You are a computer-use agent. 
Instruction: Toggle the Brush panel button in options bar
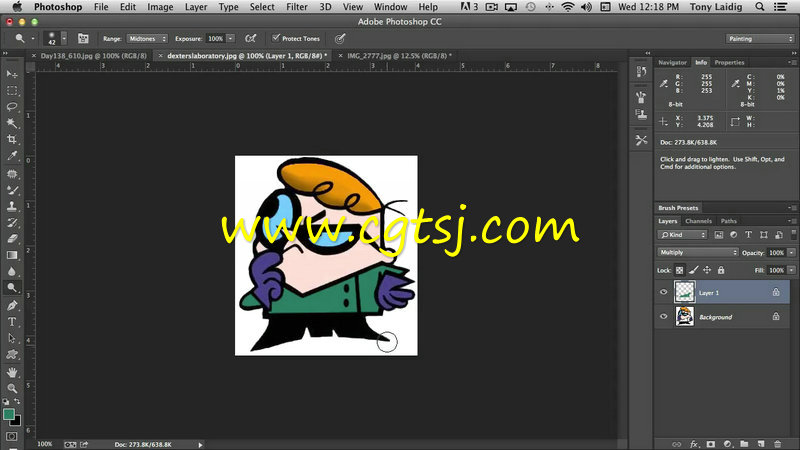[83, 38]
